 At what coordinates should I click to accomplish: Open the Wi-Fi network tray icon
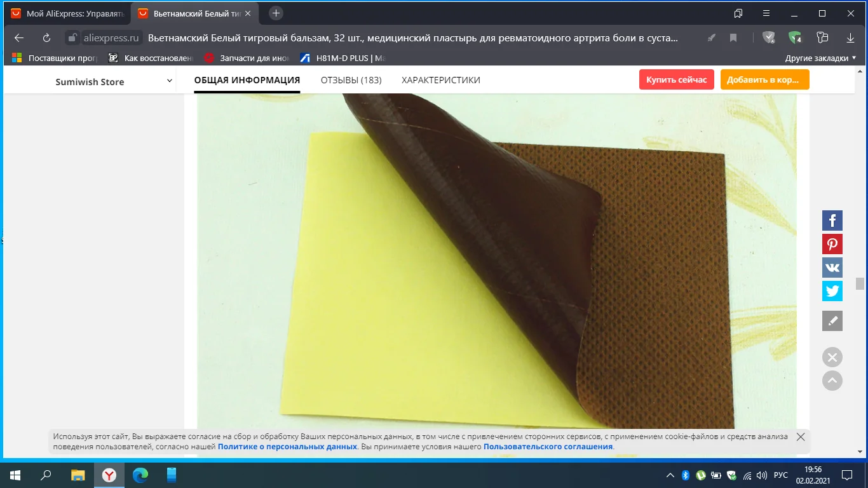tap(747, 475)
